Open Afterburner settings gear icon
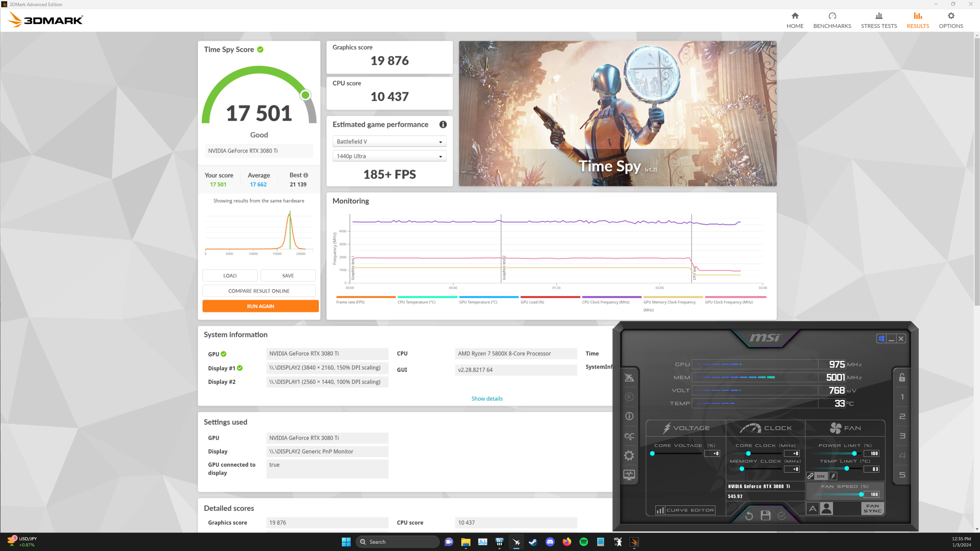The width and height of the screenshot is (980, 551). point(629,455)
